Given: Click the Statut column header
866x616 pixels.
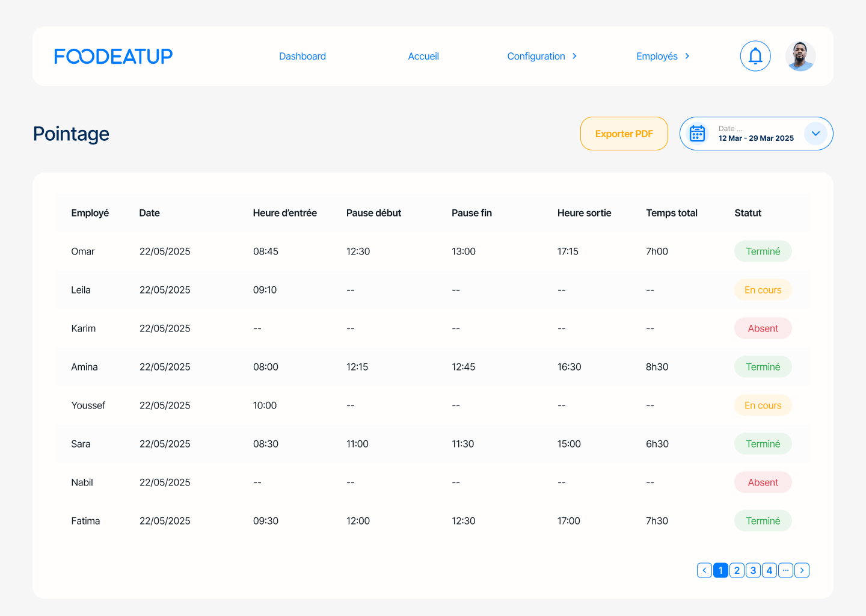Looking at the screenshot, I should (748, 213).
